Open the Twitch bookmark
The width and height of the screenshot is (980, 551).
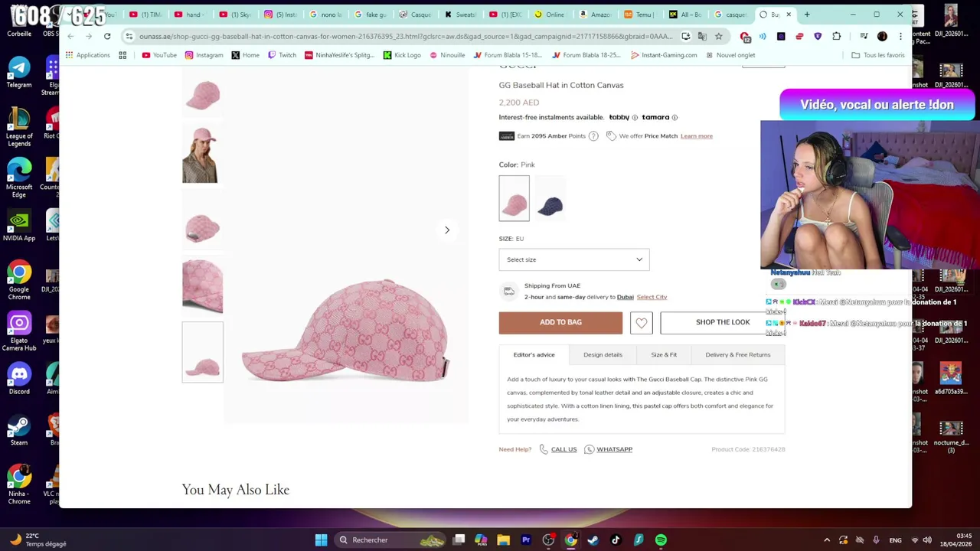point(282,55)
